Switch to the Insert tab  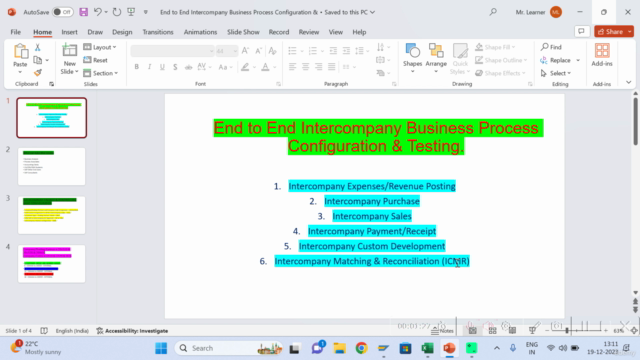click(x=69, y=32)
